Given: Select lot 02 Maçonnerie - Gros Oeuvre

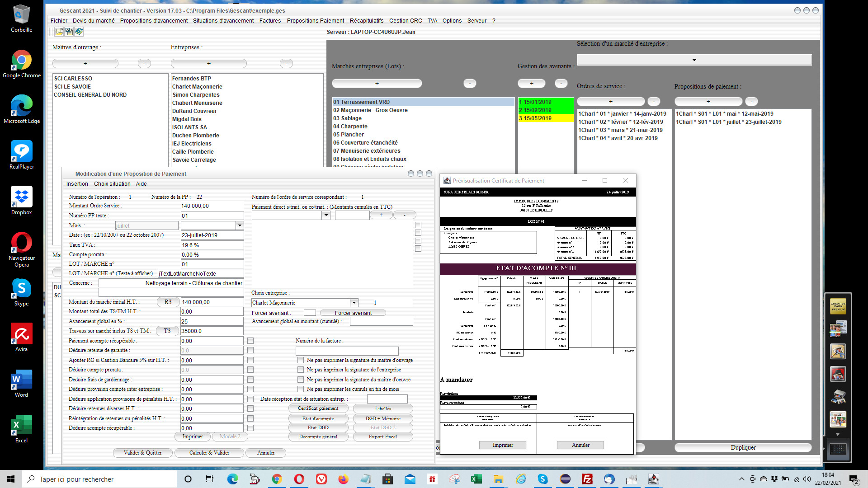Looking at the screenshot, I should (x=423, y=110).
